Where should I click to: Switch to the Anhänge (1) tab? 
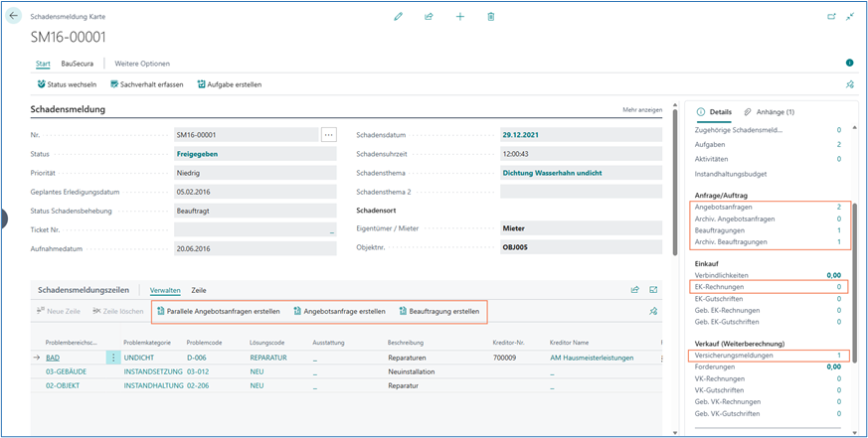coord(770,112)
